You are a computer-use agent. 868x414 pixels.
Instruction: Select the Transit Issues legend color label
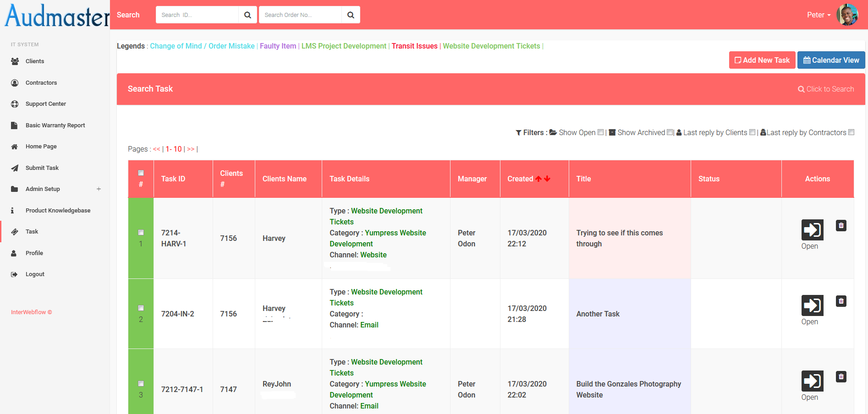tap(414, 46)
